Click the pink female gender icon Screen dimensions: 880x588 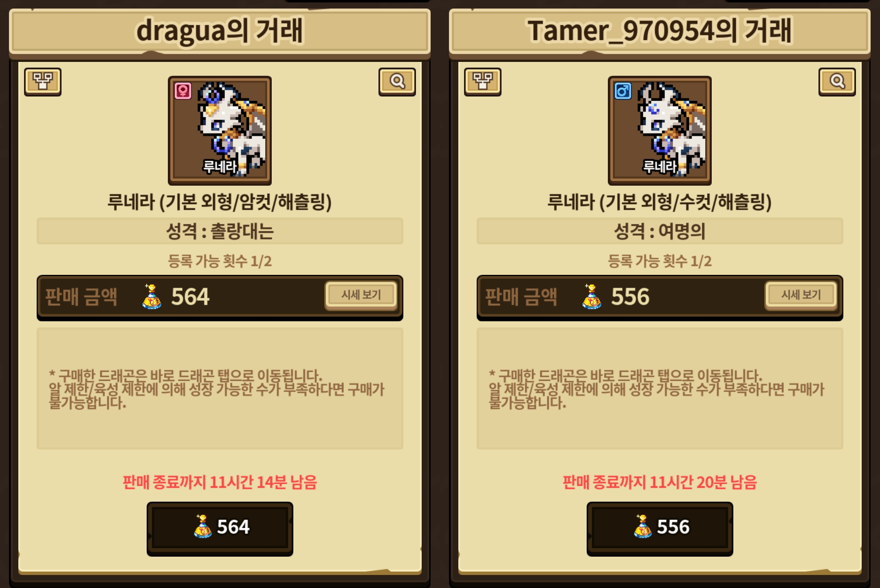pyautogui.click(x=183, y=91)
